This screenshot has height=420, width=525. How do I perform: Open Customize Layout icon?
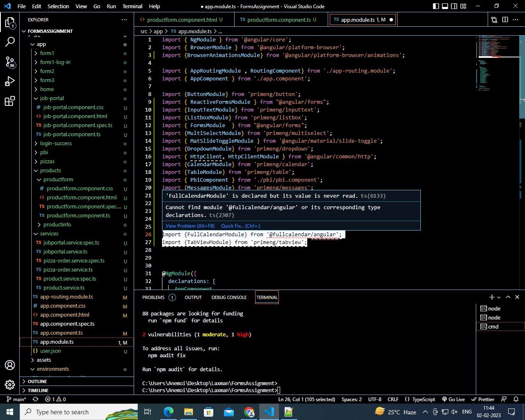[x=463, y=6]
